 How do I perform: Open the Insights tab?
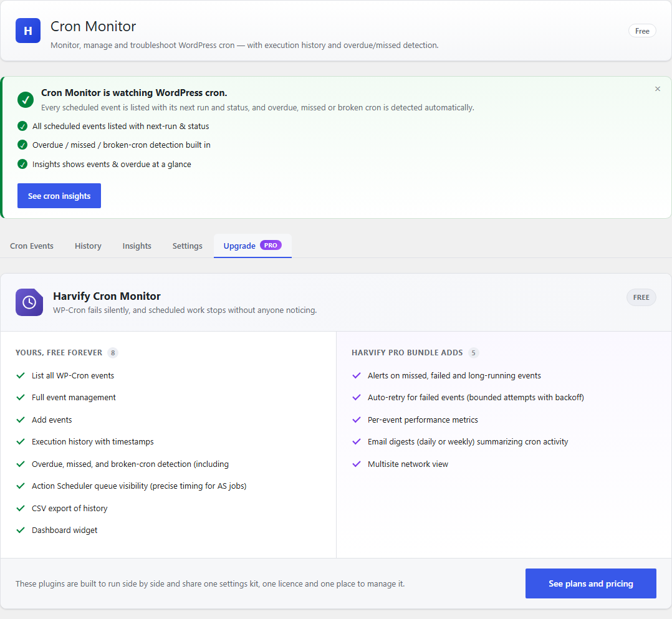tap(137, 246)
